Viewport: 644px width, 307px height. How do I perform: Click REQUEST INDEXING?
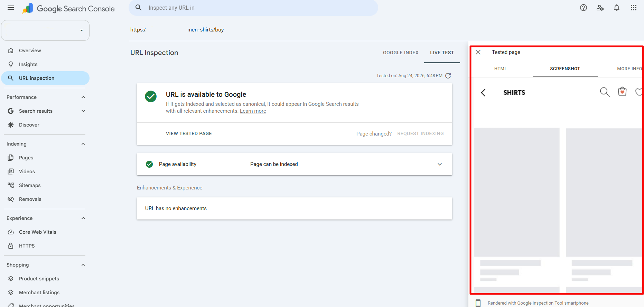[420, 133]
